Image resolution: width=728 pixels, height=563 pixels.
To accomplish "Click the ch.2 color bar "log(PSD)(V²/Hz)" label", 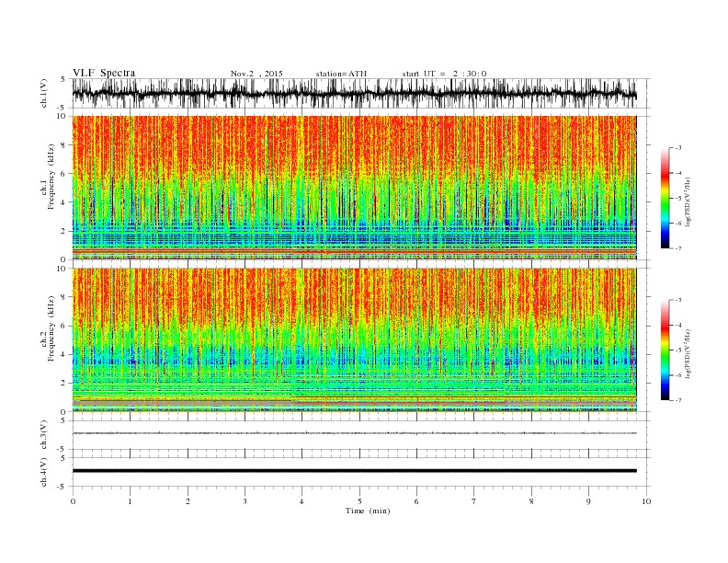I will 688,353.
